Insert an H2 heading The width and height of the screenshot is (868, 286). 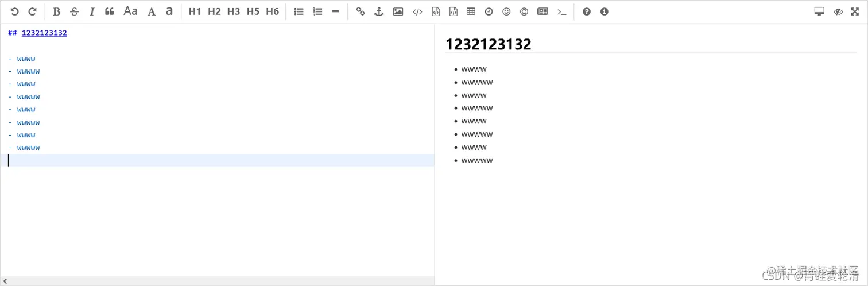[x=214, y=11]
